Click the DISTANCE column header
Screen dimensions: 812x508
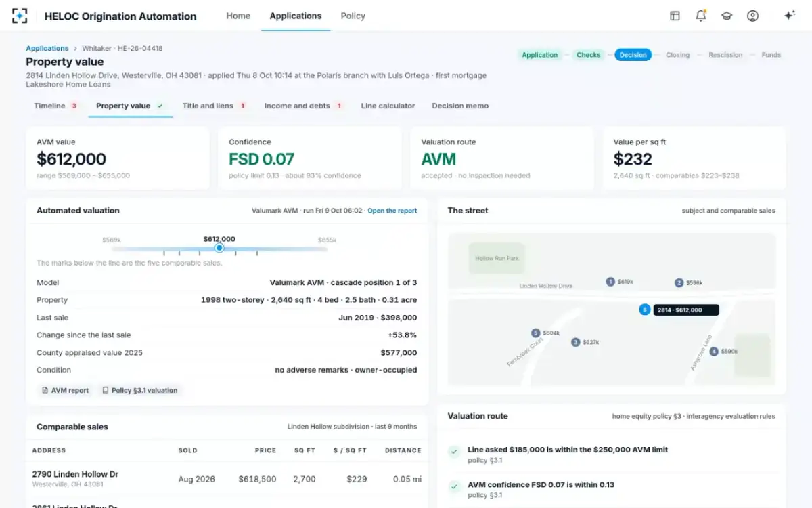(403, 450)
